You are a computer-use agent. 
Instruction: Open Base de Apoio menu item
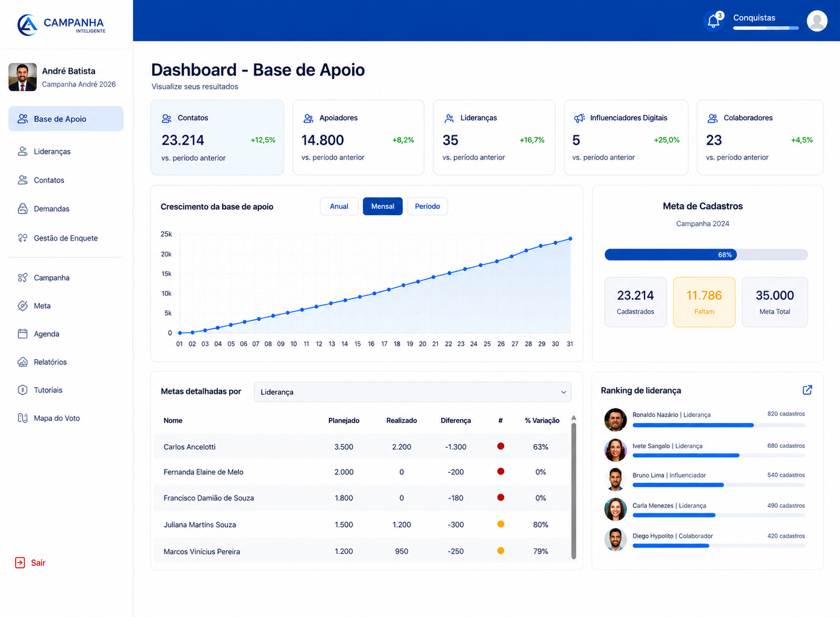[66, 119]
